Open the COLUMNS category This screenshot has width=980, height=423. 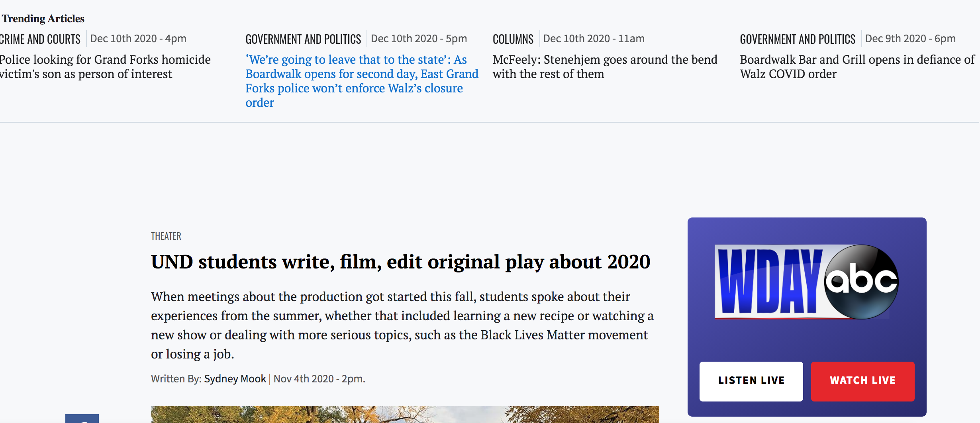click(513, 39)
